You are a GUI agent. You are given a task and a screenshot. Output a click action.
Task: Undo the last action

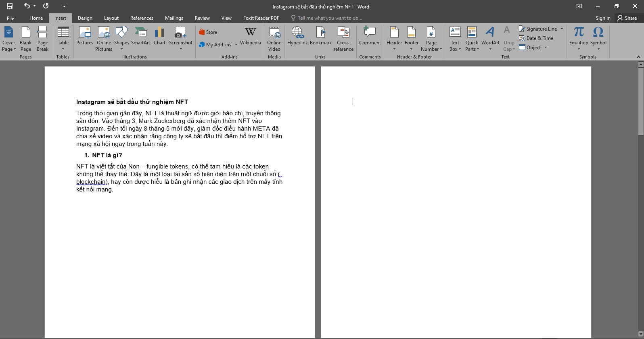pos(27,6)
